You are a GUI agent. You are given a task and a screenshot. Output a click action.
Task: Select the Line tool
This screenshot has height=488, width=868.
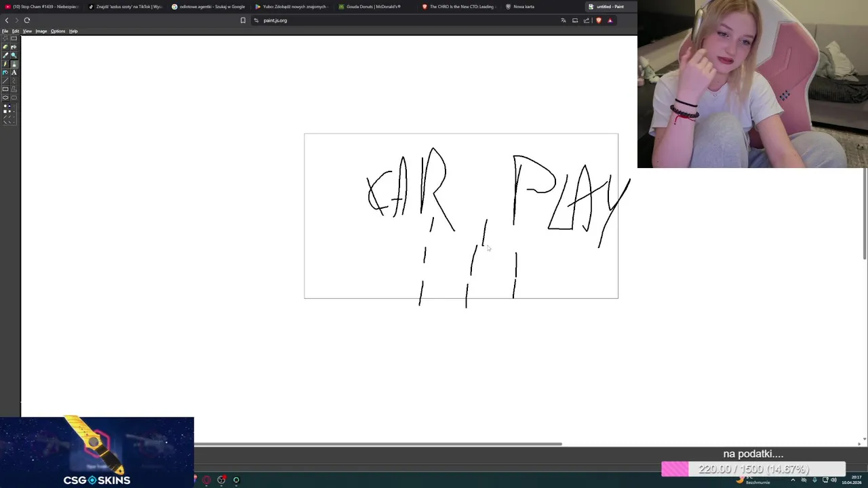pos(5,81)
